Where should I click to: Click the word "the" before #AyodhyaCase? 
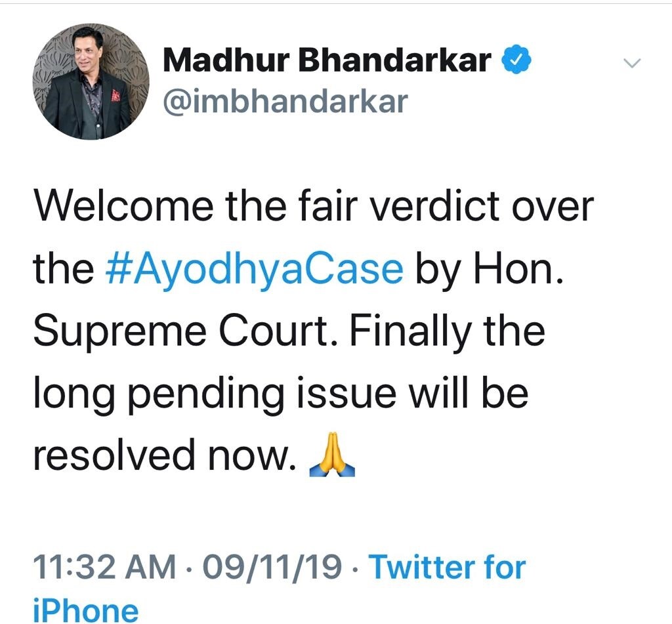(x=64, y=270)
